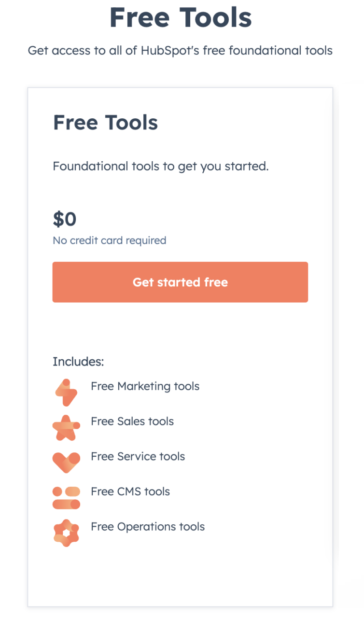
Task: Click the No credit card required note
Action: pos(109,240)
